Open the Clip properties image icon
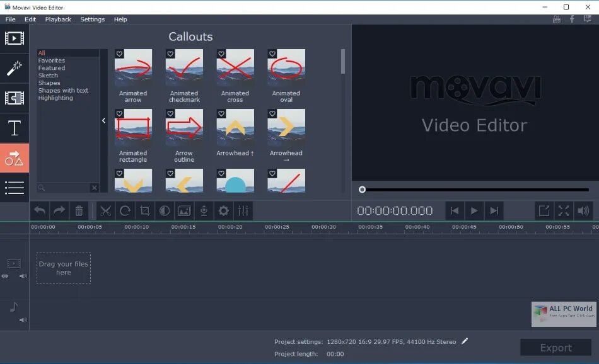 click(184, 210)
